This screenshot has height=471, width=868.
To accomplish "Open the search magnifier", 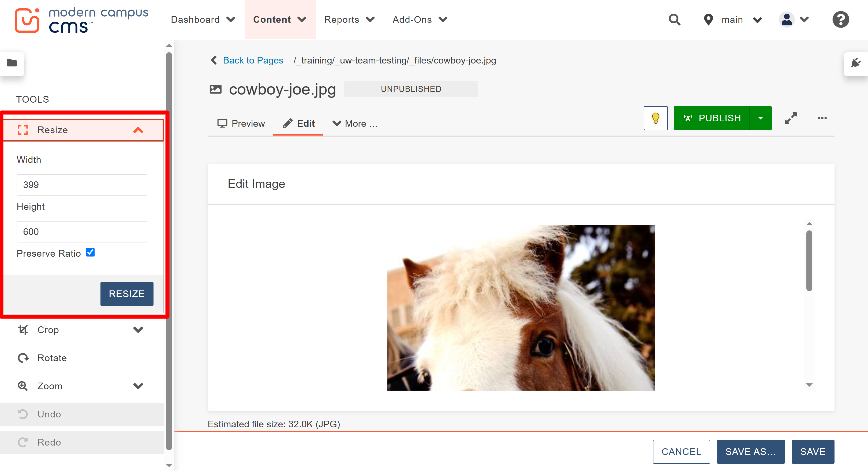I will (675, 19).
